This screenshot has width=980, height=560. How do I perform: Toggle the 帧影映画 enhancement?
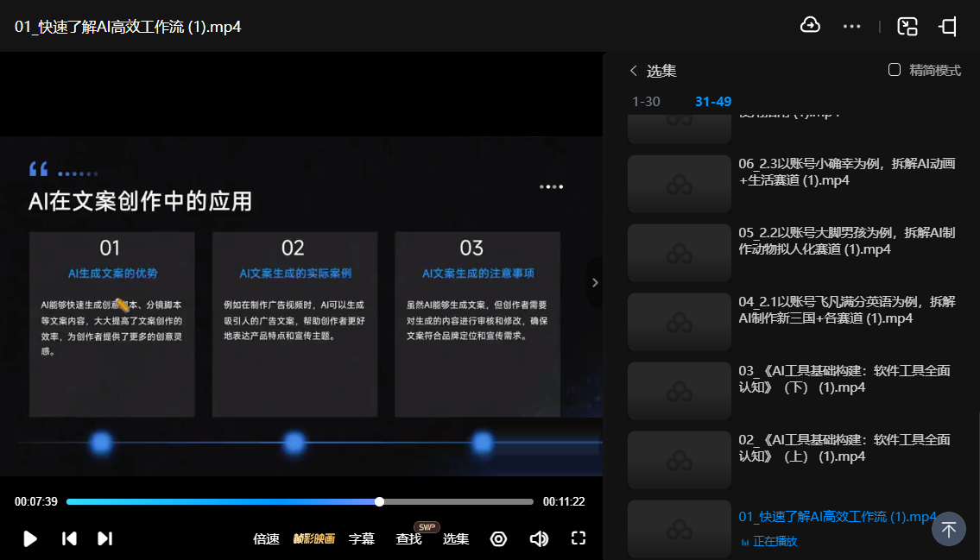(x=313, y=538)
